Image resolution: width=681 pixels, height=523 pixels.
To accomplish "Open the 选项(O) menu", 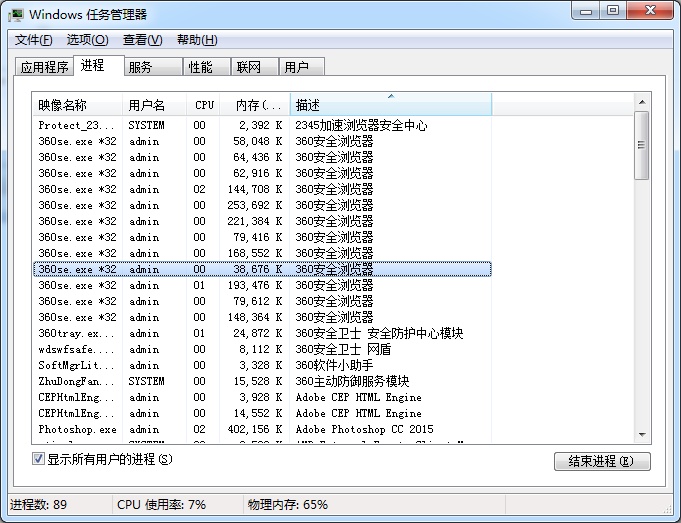I will (x=87, y=40).
